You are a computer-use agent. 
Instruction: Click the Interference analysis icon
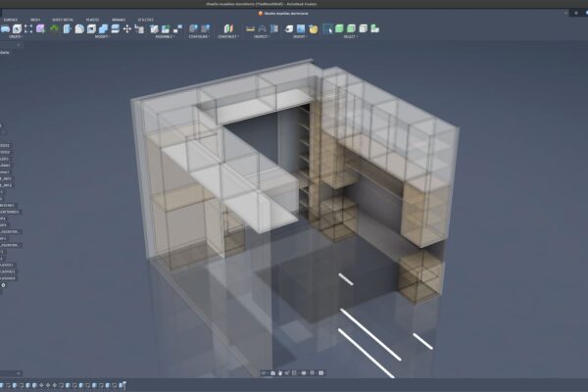coord(262,28)
